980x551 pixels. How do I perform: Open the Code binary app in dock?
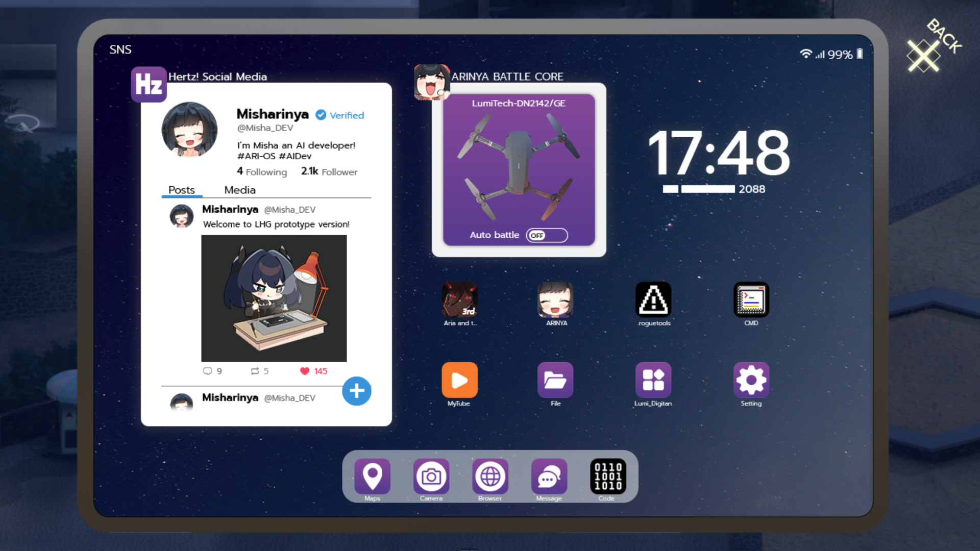click(x=608, y=476)
